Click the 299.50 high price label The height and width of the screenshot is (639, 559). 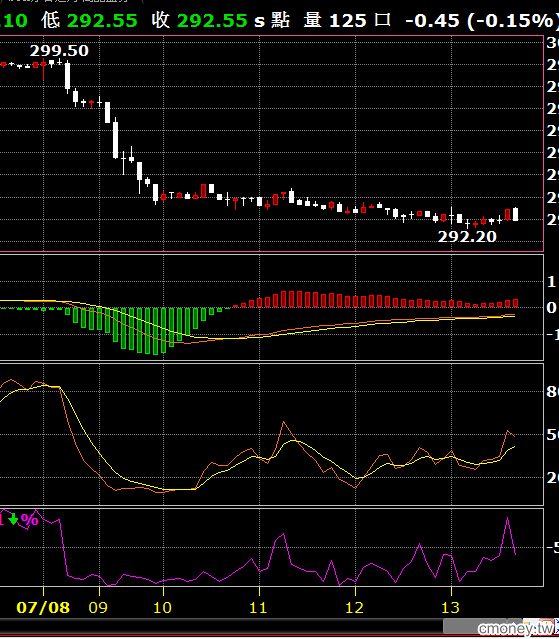59,51
